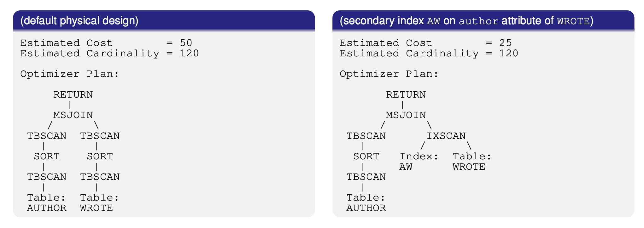The width and height of the screenshot is (644, 228).
Task: Click the SORT node above the WROTE table scan
Action: (100, 156)
